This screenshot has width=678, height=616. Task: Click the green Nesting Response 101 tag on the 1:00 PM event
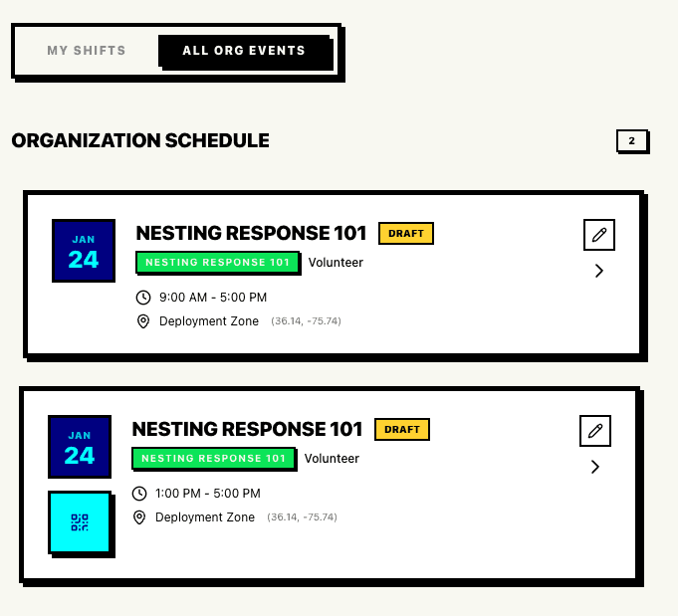(214, 459)
